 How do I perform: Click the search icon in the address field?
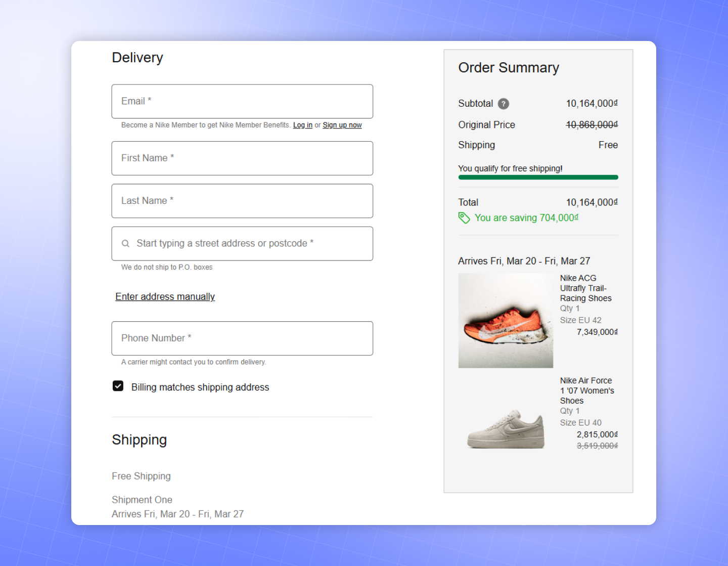pyautogui.click(x=125, y=243)
